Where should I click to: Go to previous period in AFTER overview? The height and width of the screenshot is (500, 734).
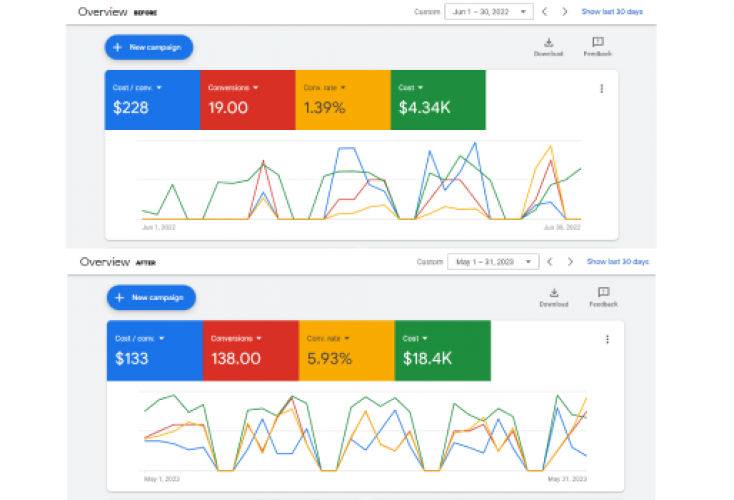click(x=550, y=262)
